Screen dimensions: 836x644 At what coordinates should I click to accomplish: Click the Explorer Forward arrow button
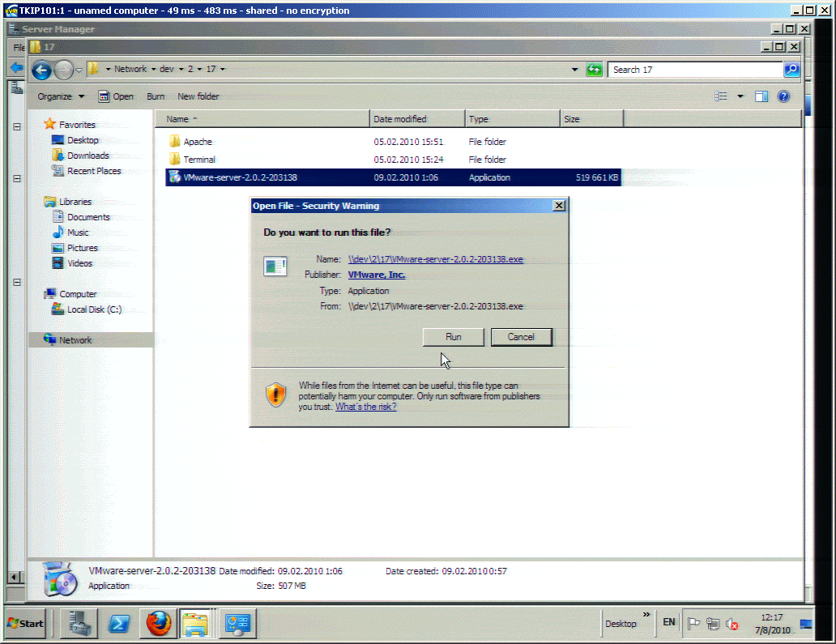[63, 70]
